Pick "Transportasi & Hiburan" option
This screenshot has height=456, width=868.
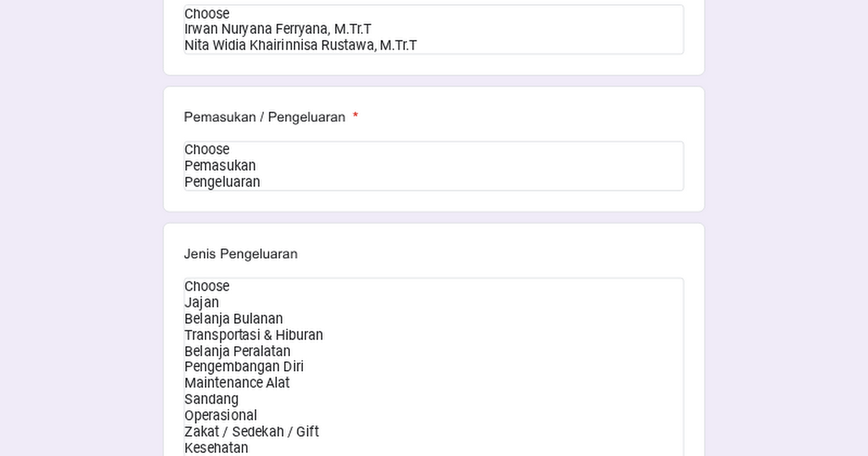253,335
